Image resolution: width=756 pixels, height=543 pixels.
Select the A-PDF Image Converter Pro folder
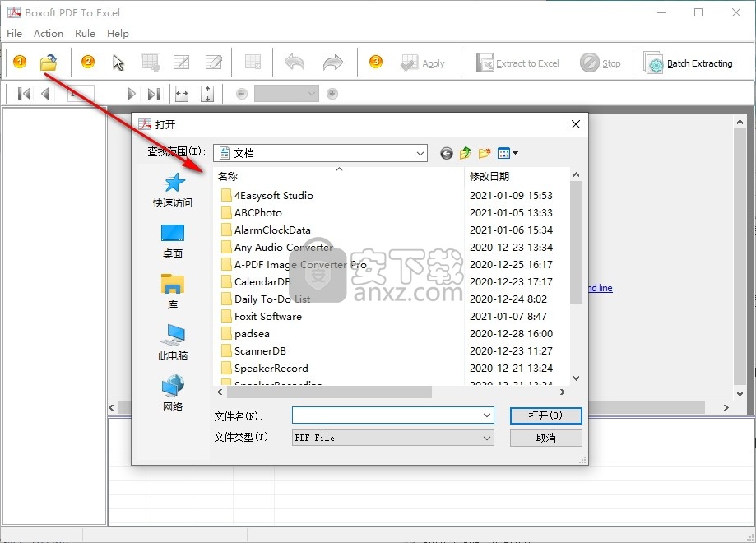click(x=294, y=265)
